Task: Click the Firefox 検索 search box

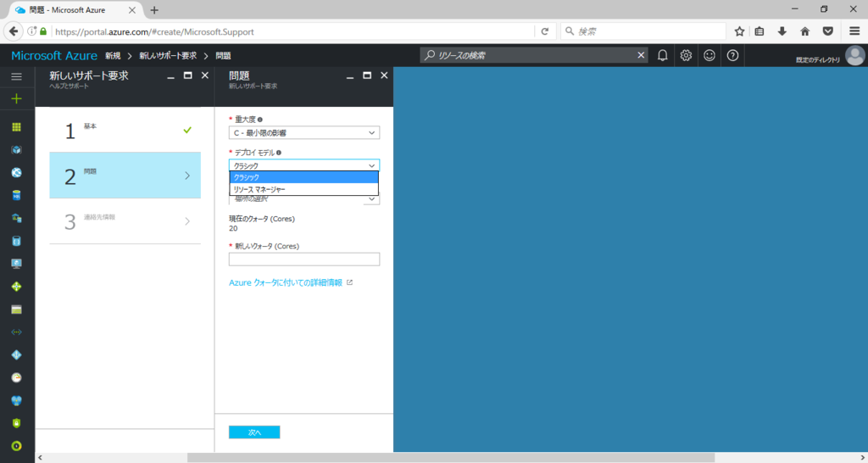Action: click(643, 31)
